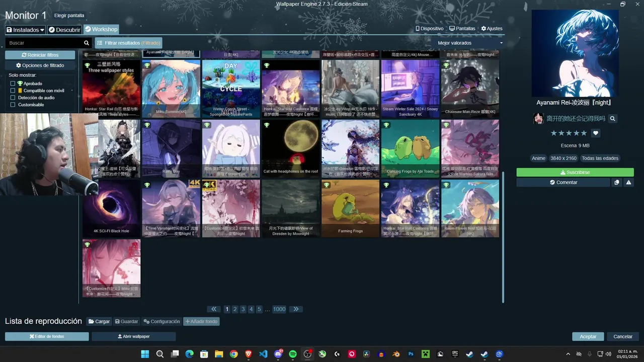Open Dispositivo menu

coord(430,29)
